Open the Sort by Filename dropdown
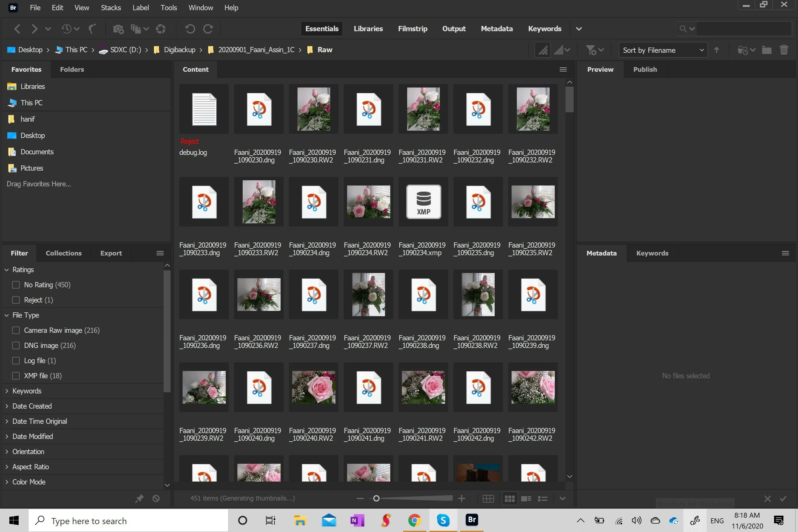798x532 pixels. tap(663, 50)
